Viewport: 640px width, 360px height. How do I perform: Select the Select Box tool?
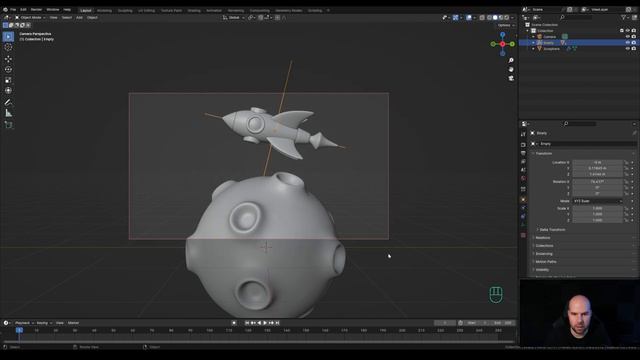coord(8,37)
